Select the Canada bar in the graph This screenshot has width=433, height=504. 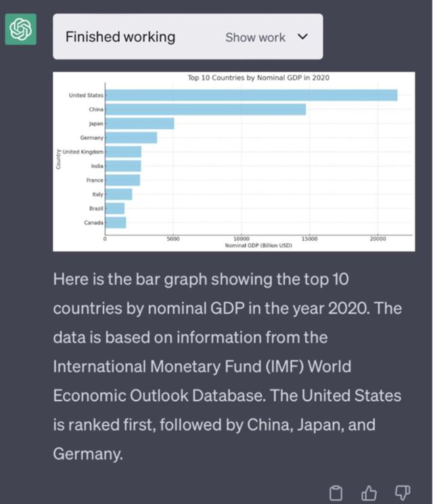pyautogui.click(x=116, y=223)
